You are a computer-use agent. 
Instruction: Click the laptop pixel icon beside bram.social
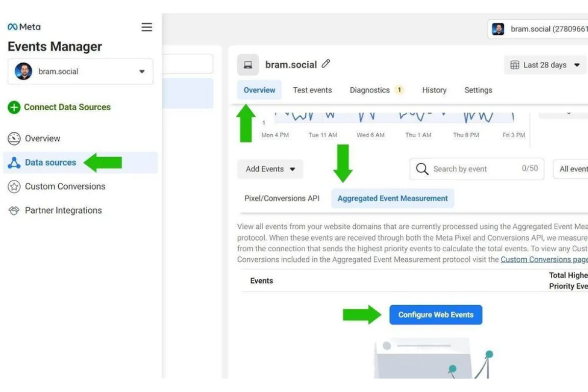[x=248, y=65]
